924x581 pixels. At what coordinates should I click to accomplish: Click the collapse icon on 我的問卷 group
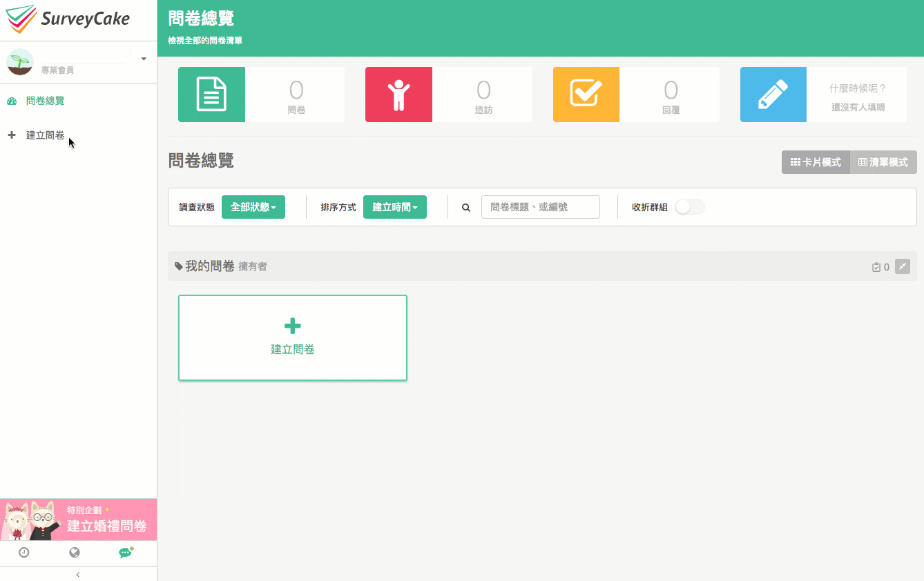point(902,266)
